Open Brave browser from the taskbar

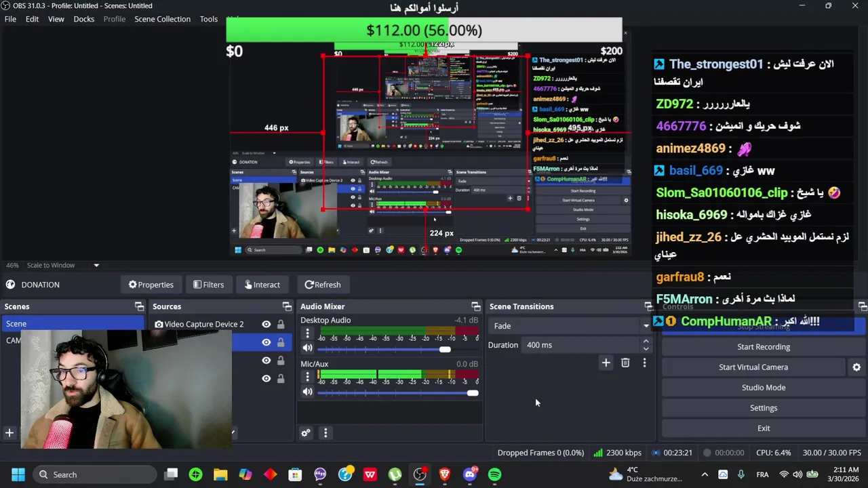pos(445,474)
